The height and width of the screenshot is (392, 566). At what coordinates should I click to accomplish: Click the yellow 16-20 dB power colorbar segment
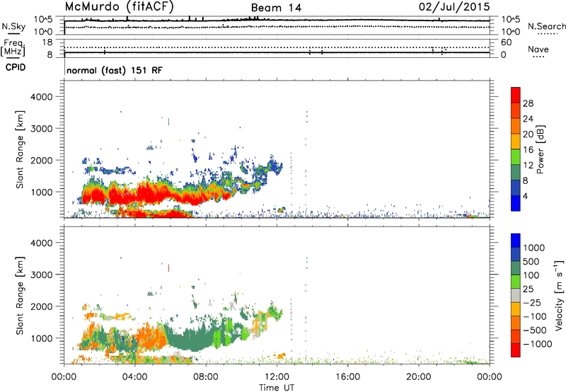[516, 142]
